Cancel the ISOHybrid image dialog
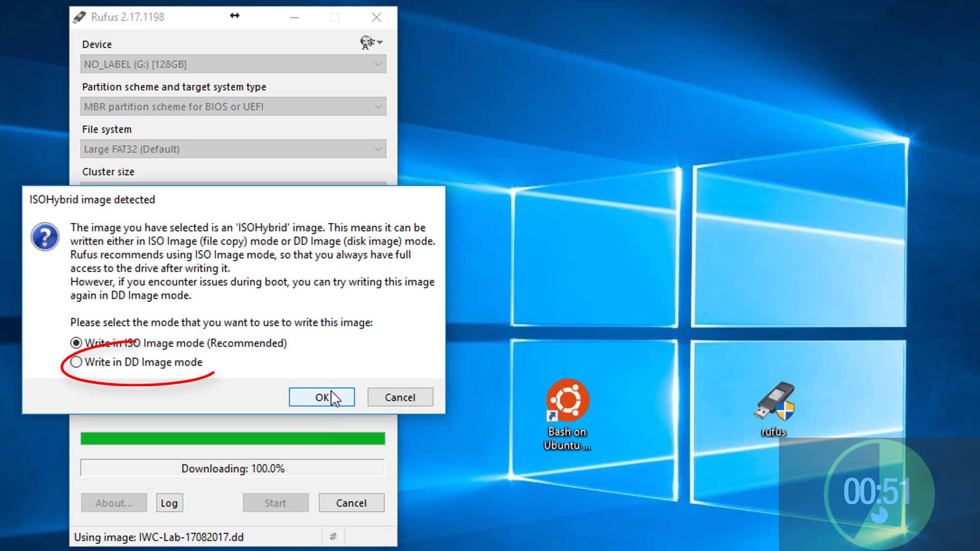The height and width of the screenshot is (551, 980). tap(400, 397)
